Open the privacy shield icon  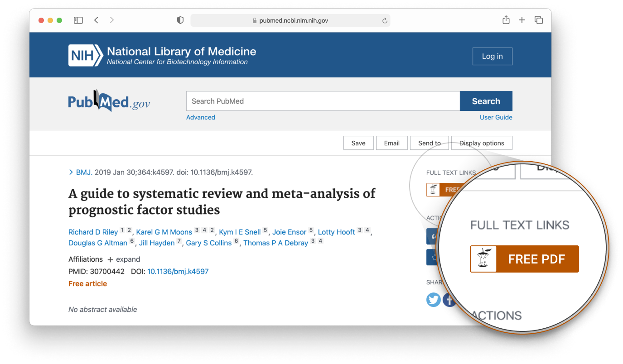[180, 20]
